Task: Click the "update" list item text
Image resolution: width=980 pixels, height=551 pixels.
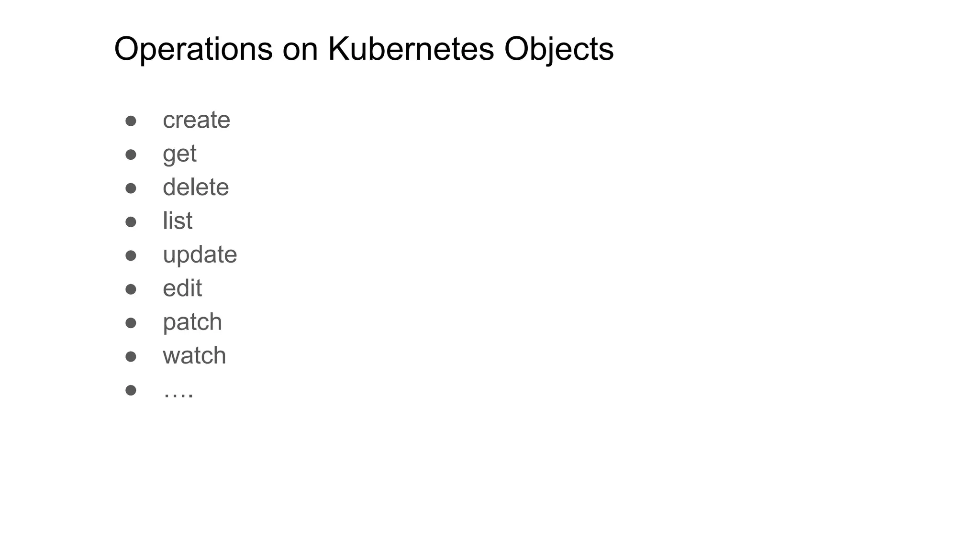Action: tap(200, 255)
